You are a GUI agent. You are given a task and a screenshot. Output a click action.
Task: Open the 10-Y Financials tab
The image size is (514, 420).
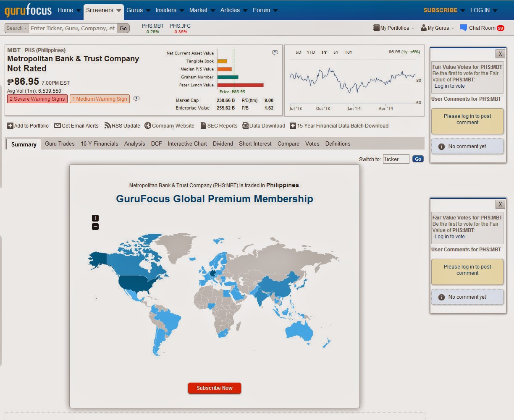[100, 143]
